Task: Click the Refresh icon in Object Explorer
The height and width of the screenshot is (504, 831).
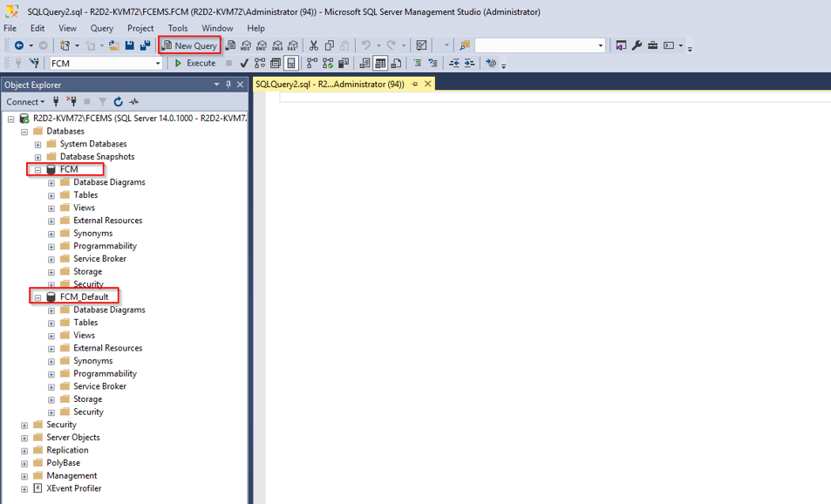Action: coord(119,102)
